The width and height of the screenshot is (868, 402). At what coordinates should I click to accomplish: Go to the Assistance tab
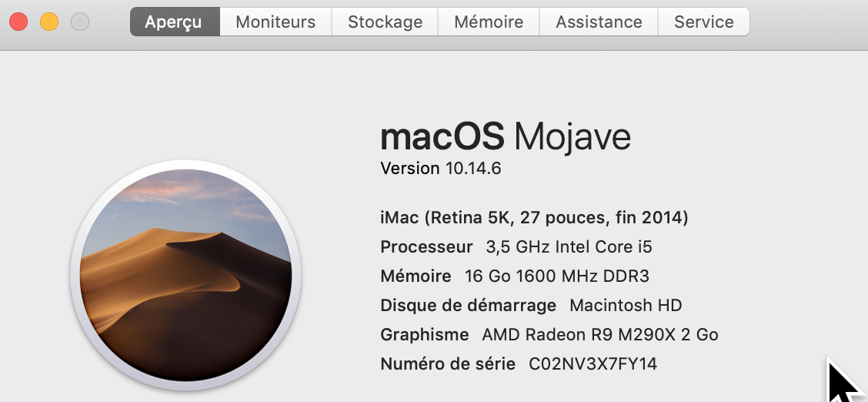coord(599,22)
